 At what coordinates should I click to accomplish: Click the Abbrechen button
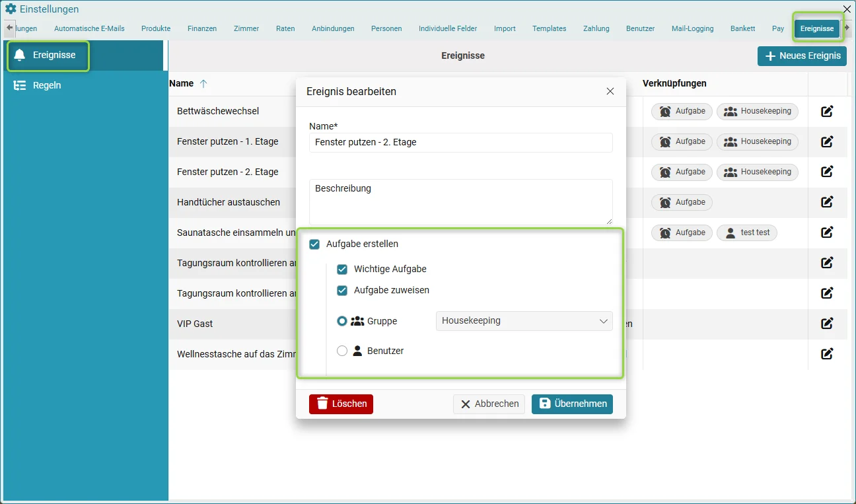tap(489, 404)
